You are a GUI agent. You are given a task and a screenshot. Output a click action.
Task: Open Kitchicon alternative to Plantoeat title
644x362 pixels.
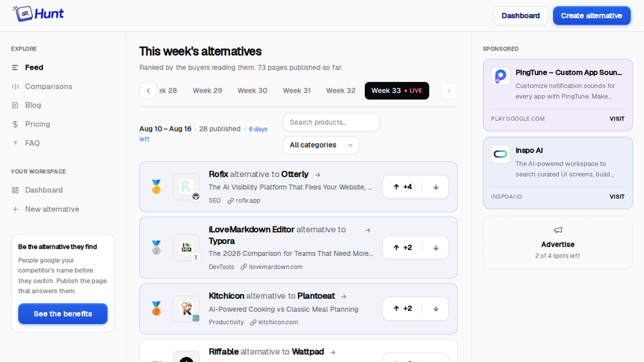[x=272, y=296]
